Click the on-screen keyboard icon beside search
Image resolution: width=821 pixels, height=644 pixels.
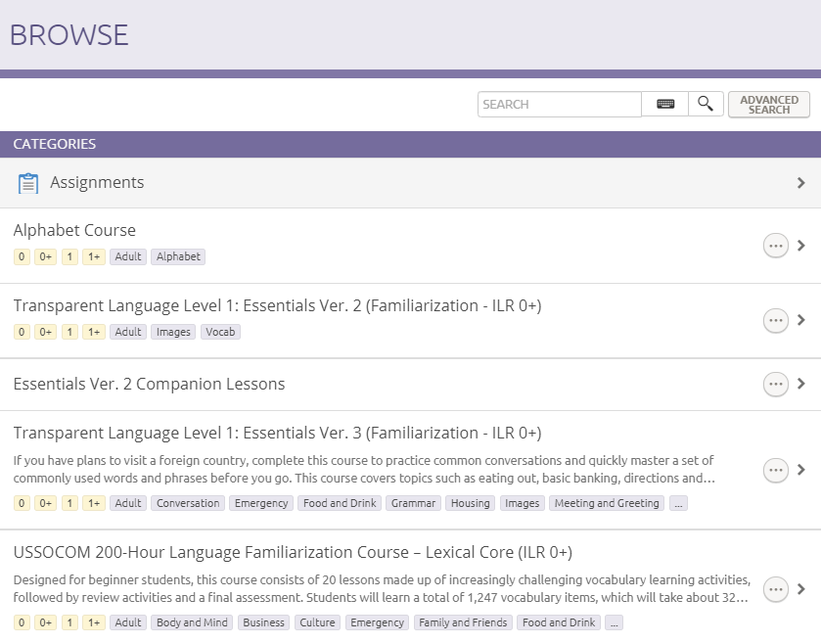point(664,104)
